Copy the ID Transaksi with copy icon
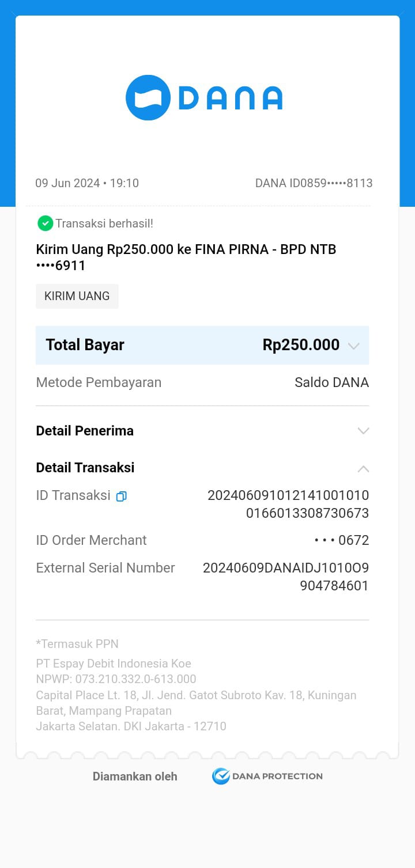Viewport: 415px width, 868px height. (x=121, y=496)
